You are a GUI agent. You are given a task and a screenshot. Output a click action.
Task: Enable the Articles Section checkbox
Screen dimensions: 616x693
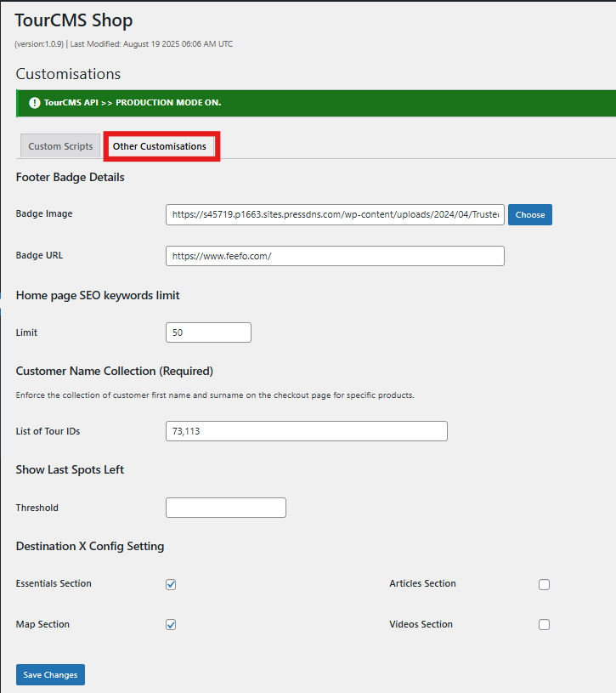544,584
